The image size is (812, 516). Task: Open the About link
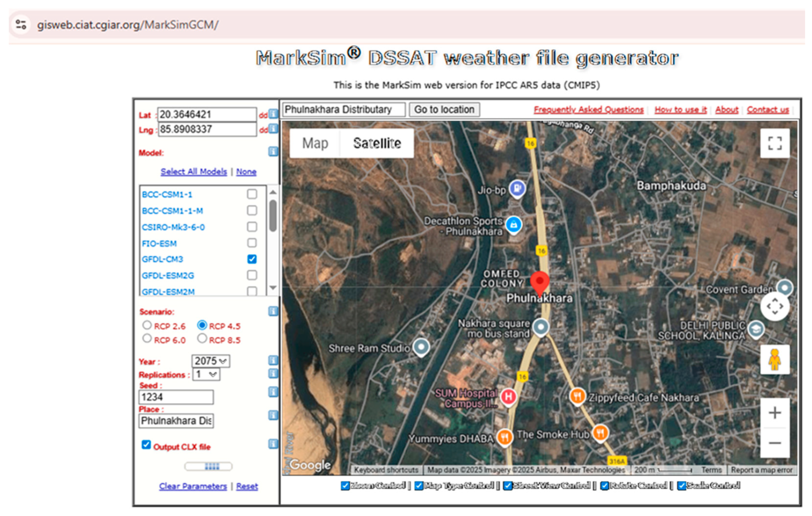coord(727,110)
